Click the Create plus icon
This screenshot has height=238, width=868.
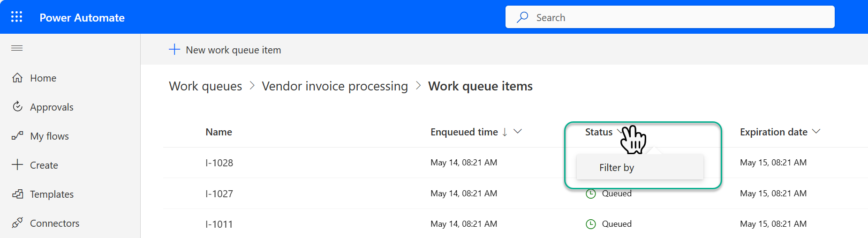(x=17, y=164)
